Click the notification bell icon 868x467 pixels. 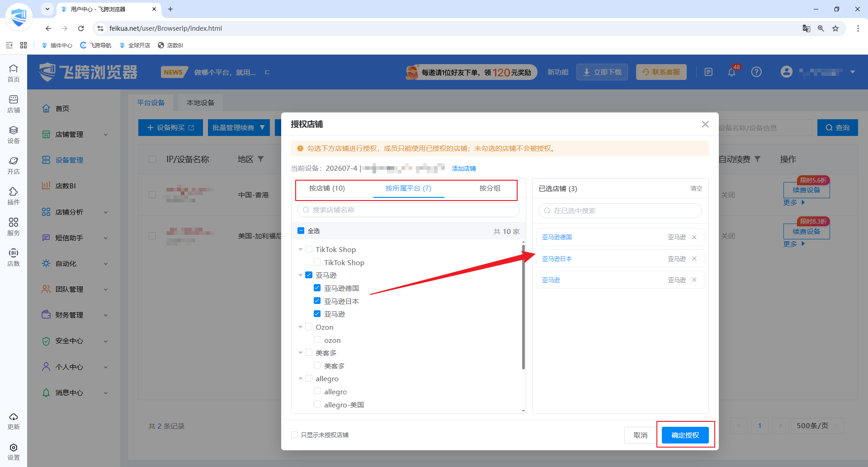[x=732, y=72]
